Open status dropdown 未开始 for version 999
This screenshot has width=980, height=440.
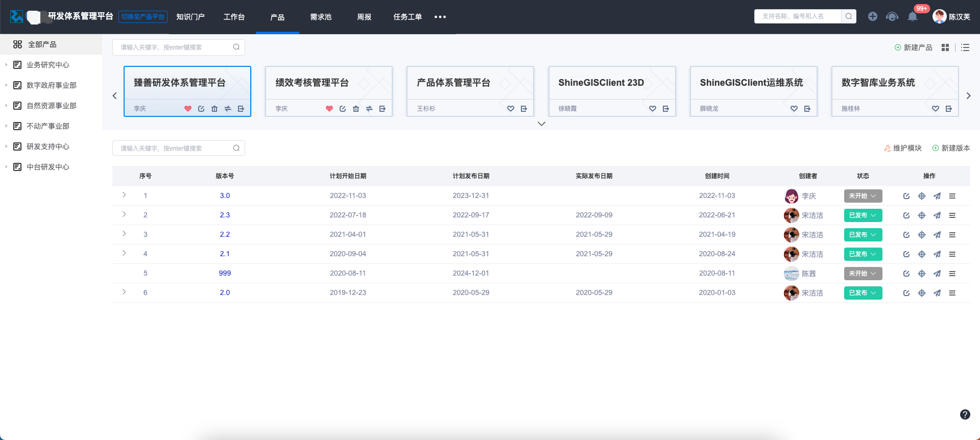pos(863,274)
